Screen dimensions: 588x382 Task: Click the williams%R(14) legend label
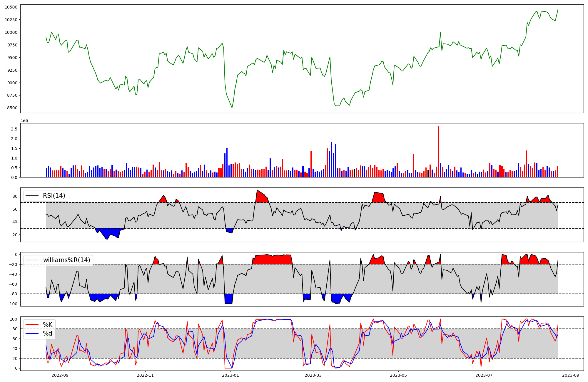(66, 260)
